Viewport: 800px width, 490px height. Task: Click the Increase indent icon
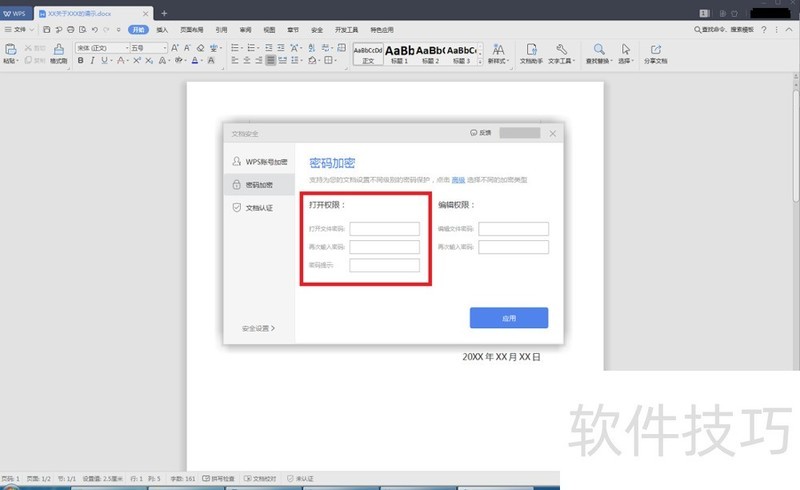pyautogui.click(x=281, y=48)
